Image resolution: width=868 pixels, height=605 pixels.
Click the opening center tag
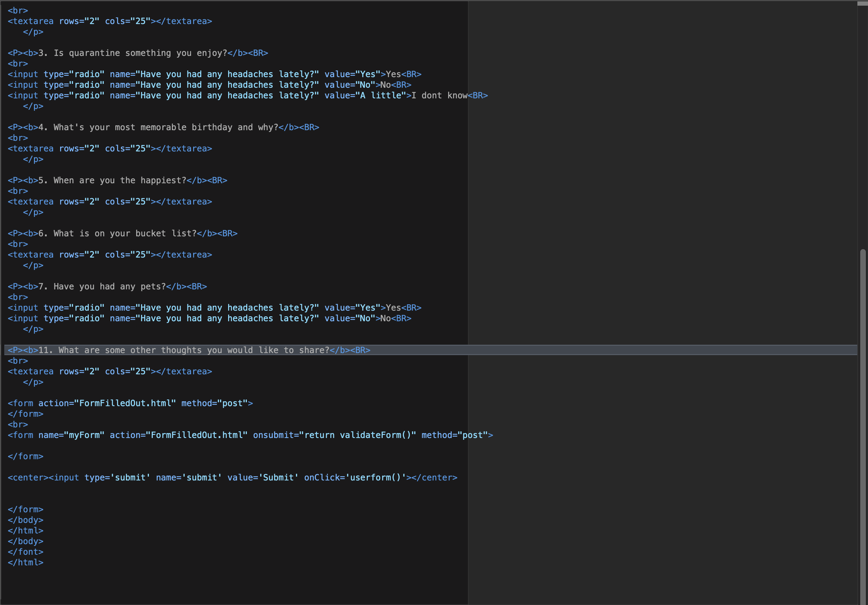(x=28, y=478)
